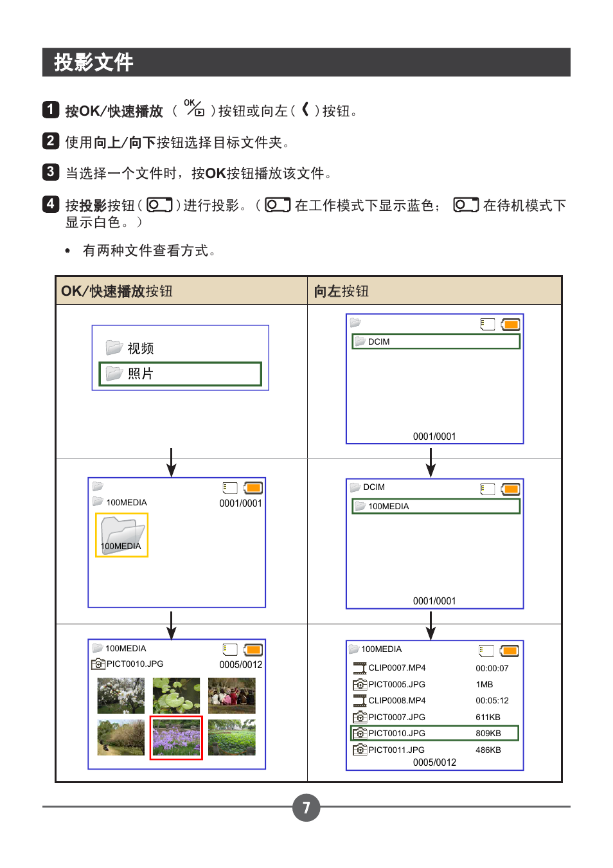This screenshot has width=613, height=868.
Task: Click the SD card icon on file list screen
Action: (x=486, y=651)
